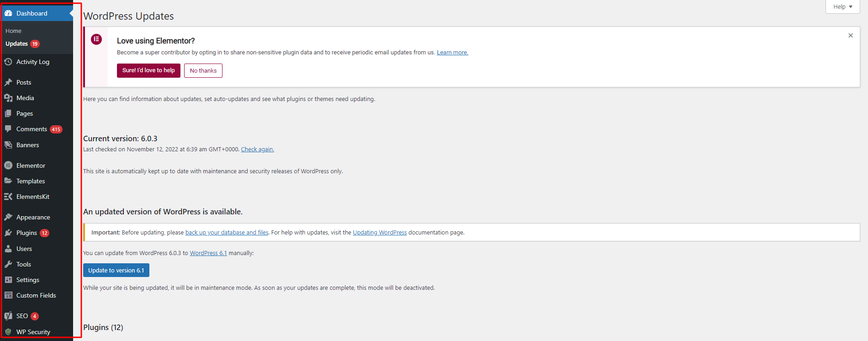
Task: Open the Comments menu label
Action: [x=32, y=129]
